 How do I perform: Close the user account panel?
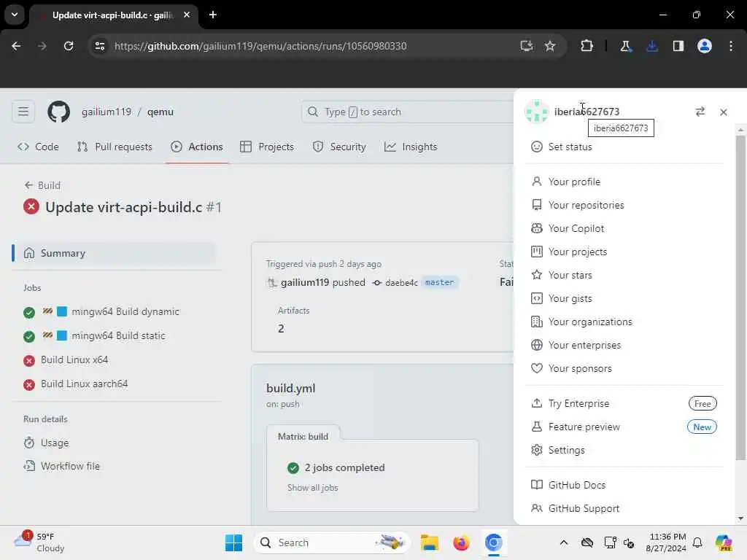[723, 112]
